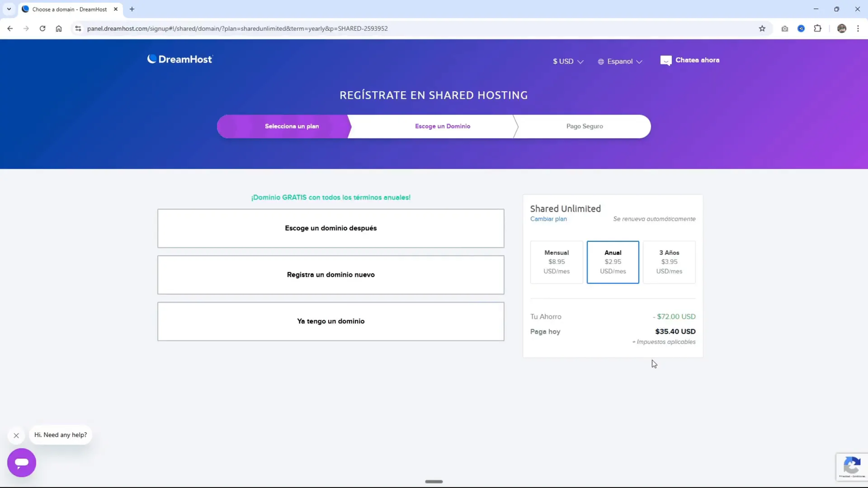This screenshot has width=868, height=488.
Task: Bookmark this page with the star
Action: (x=762, y=28)
